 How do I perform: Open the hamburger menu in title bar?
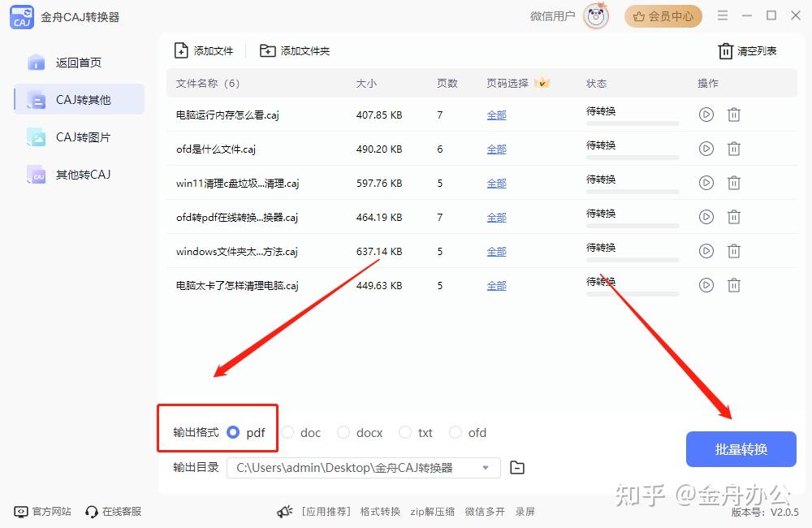click(723, 15)
